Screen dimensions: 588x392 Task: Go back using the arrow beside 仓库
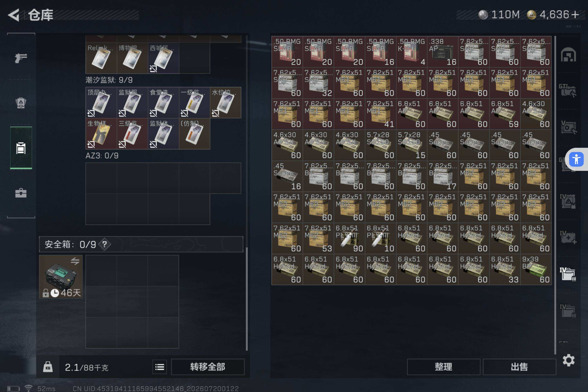(x=14, y=15)
